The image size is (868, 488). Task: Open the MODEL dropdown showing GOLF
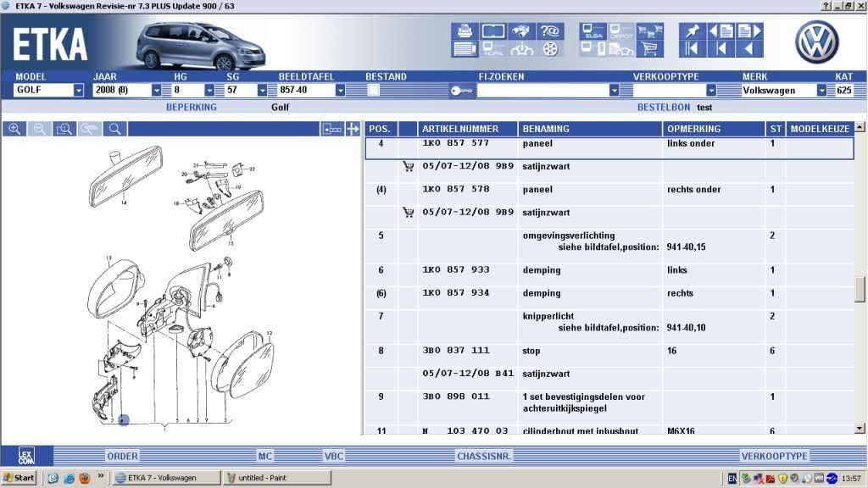[x=78, y=90]
